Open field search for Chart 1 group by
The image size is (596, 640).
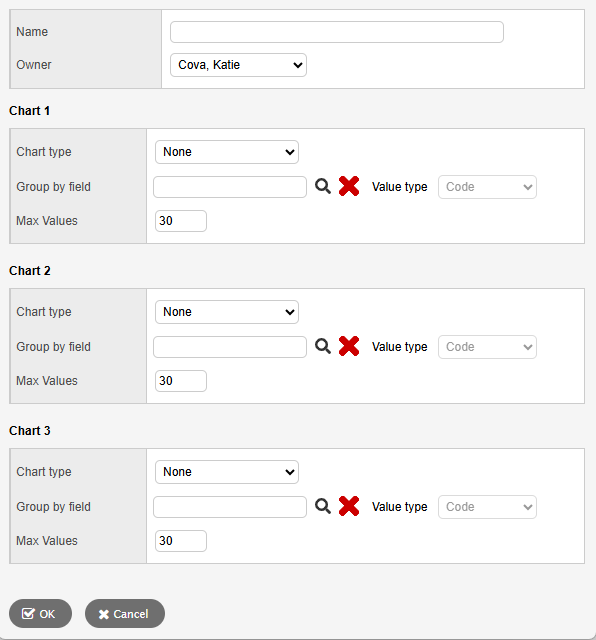(x=322, y=187)
